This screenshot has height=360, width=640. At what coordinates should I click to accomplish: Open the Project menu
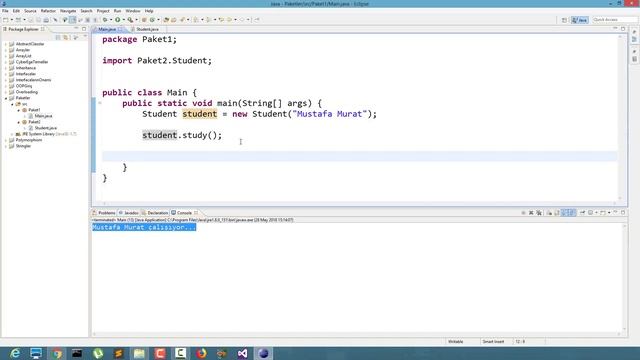coord(103,11)
